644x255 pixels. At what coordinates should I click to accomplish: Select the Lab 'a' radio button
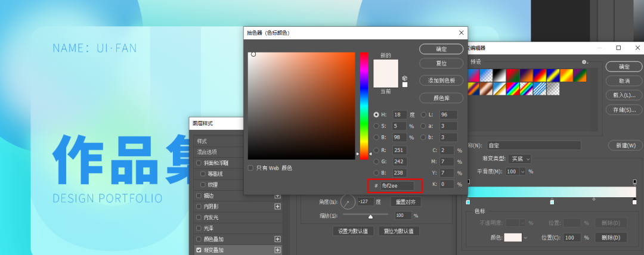tap(423, 126)
